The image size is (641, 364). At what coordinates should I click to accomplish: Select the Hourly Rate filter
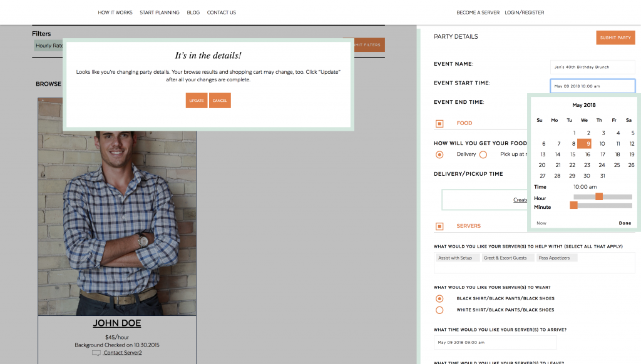coord(49,46)
